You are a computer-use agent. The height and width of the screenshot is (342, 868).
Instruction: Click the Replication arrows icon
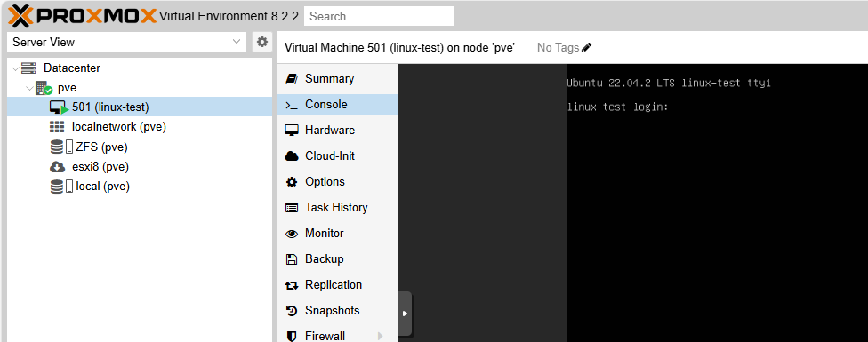coord(291,286)
